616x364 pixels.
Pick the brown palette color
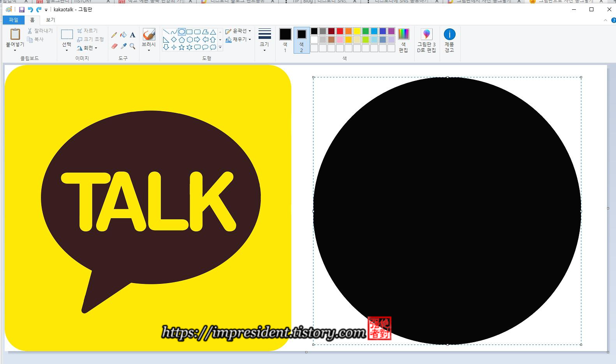[x=331, y=40]
